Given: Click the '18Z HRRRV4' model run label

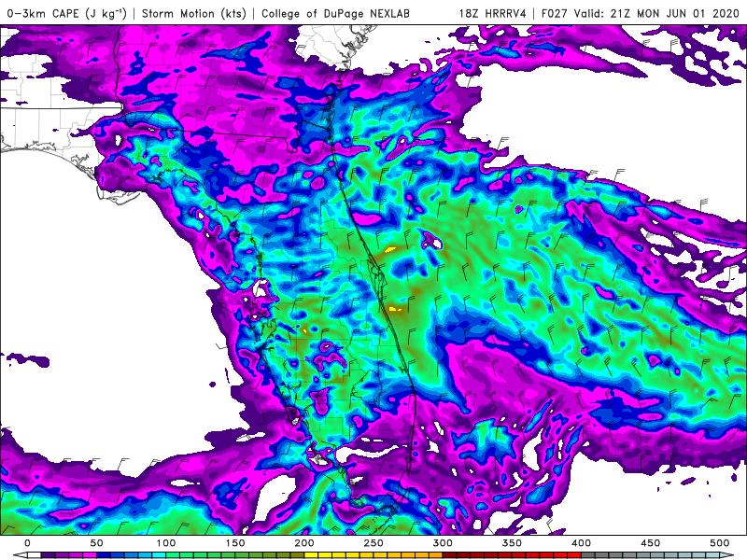Looking at the screenshot, I should coord(493,13).
